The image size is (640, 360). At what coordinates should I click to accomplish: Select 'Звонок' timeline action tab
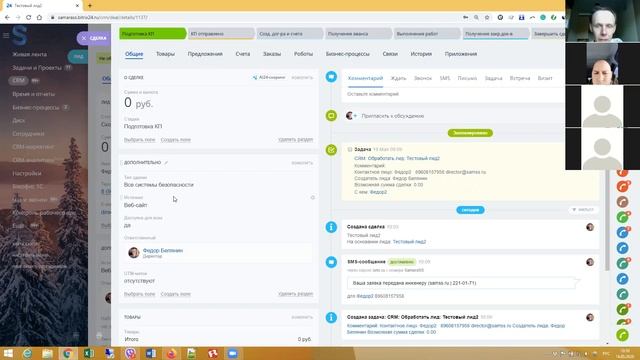coord(422,78)
